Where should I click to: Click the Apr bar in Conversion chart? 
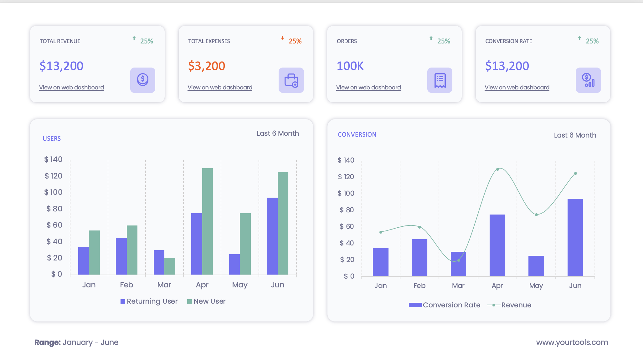(x=497, y=245)
